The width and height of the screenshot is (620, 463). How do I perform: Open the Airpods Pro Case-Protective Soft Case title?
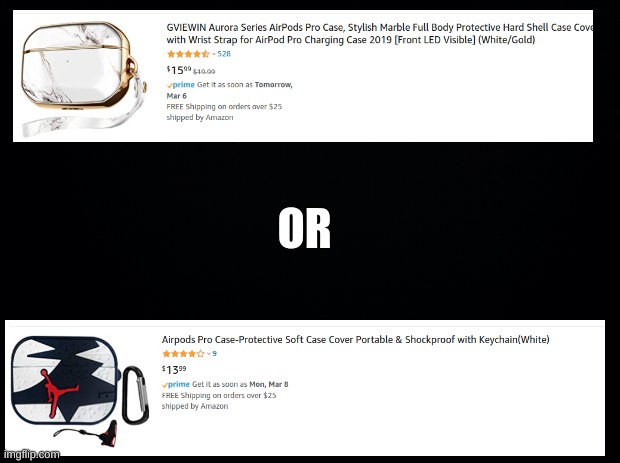click(355, 340)
